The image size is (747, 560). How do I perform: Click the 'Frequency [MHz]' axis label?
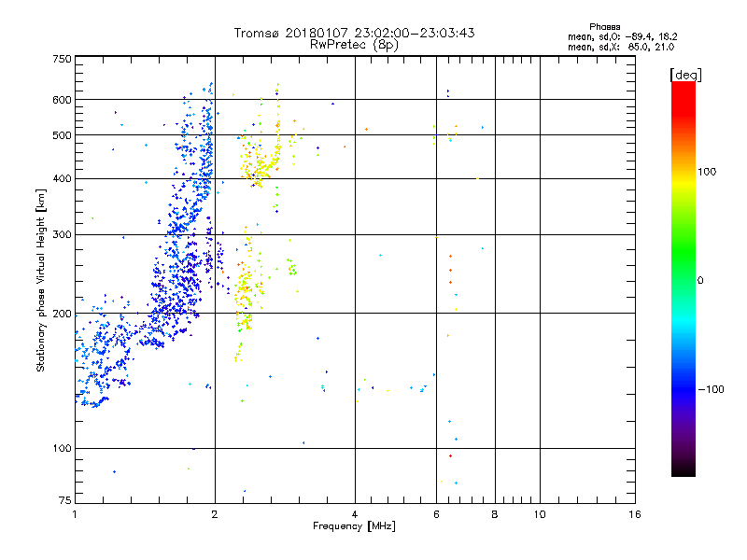coord(354,526)
